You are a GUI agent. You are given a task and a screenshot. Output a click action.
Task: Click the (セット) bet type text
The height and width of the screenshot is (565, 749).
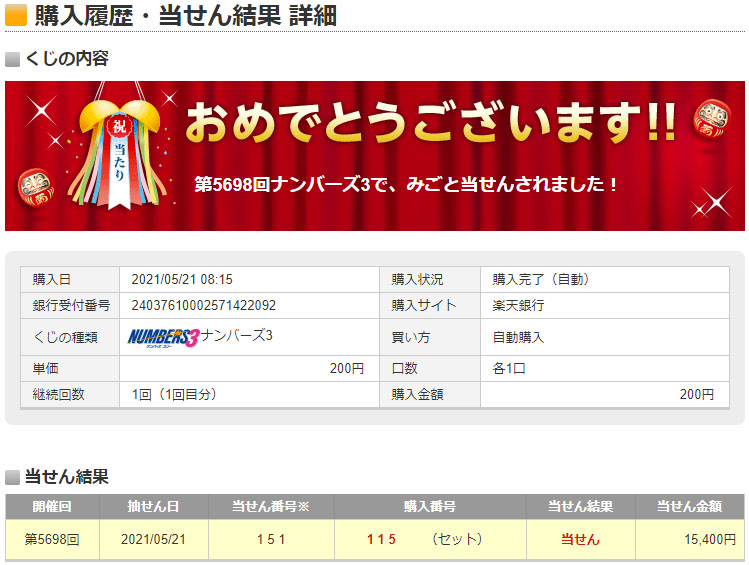point(457,539)
